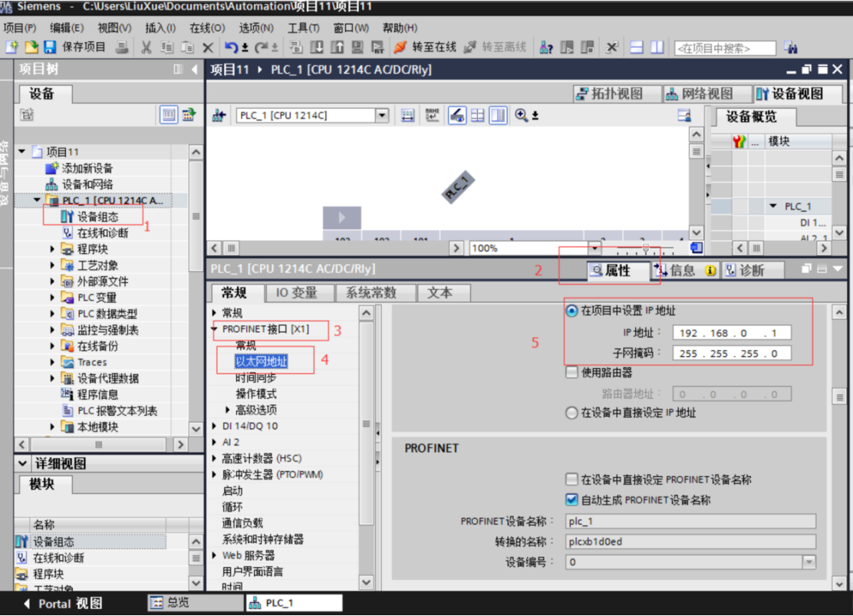Image resolution: width=853 pixels, height=616 pixels.
Task: Click the device view zoom slider
Action: click(646, 249)
